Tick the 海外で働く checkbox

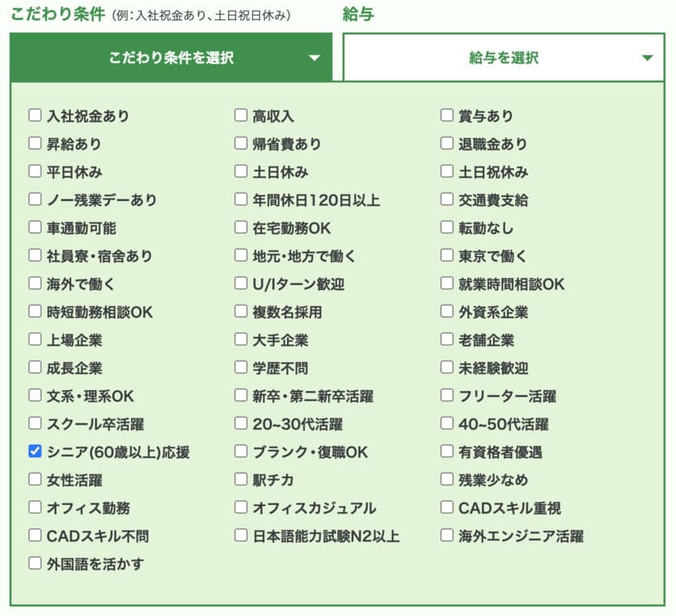click(35, 283)
